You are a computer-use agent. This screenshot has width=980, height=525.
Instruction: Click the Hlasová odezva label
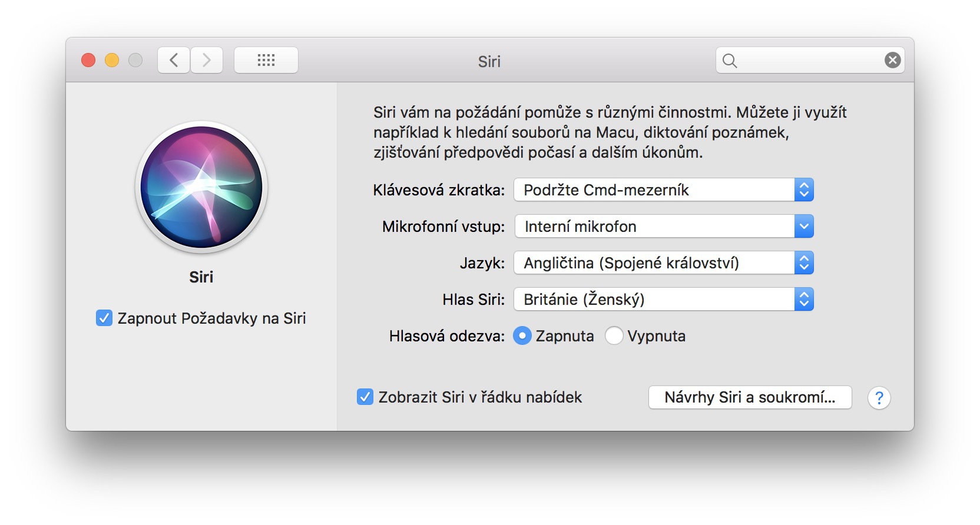point(447,336)
